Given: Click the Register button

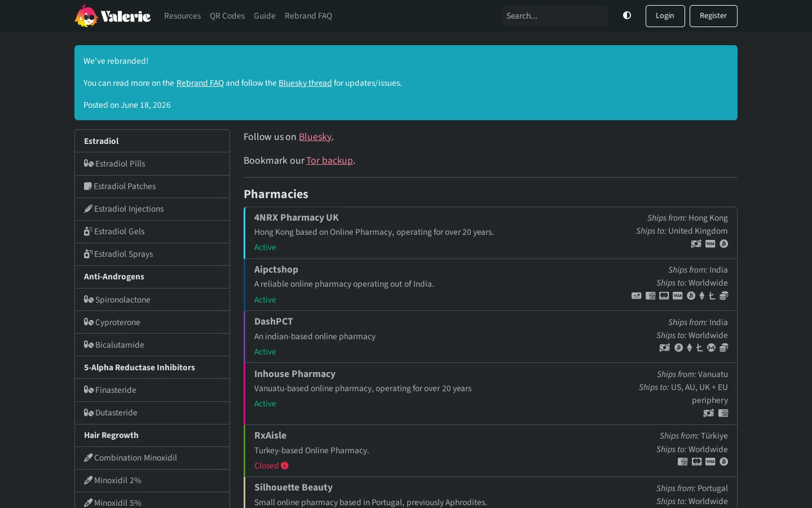Looking at the screenshot, I should (713, 16).
